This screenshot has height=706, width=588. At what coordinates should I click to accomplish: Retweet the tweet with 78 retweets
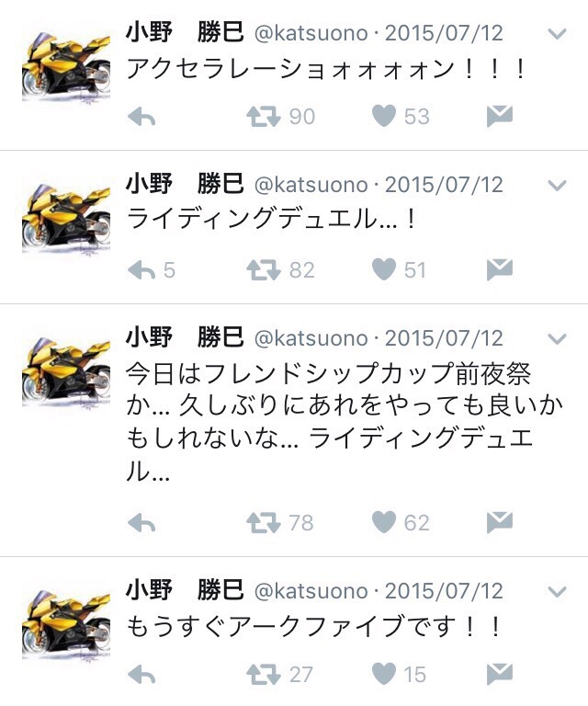[264, 523]
